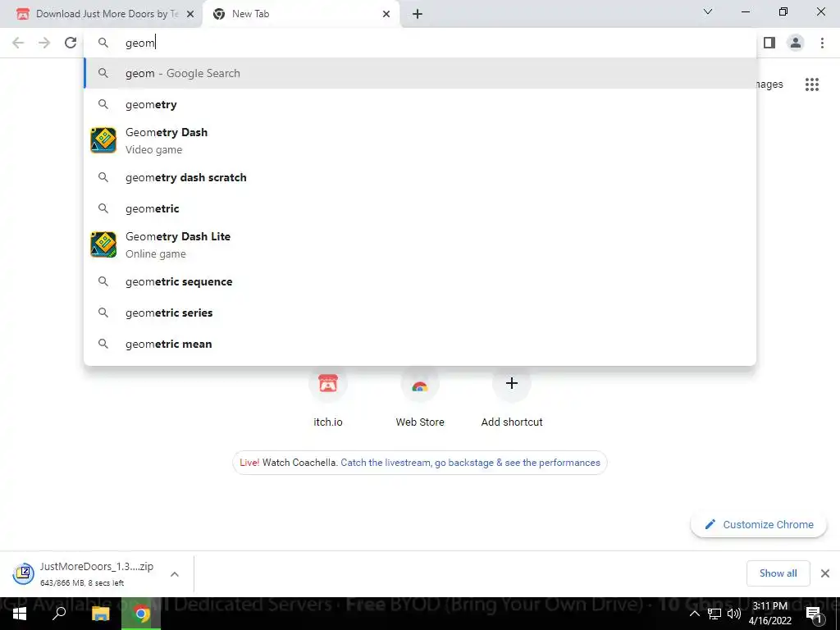Open the Coachella livestream link
The width and height of the screenshot is (840, 630).
[x=470, y=463]
